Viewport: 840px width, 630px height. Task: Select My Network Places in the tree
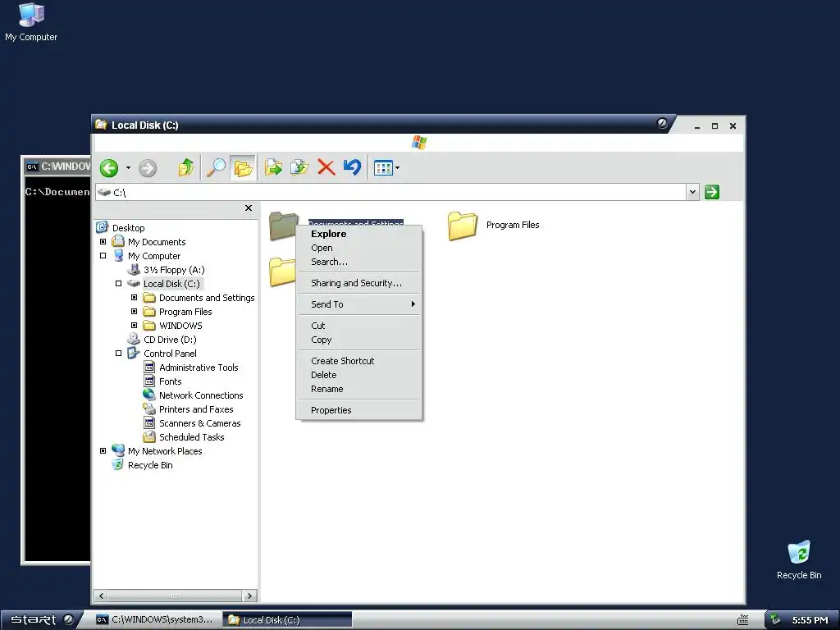164,451
